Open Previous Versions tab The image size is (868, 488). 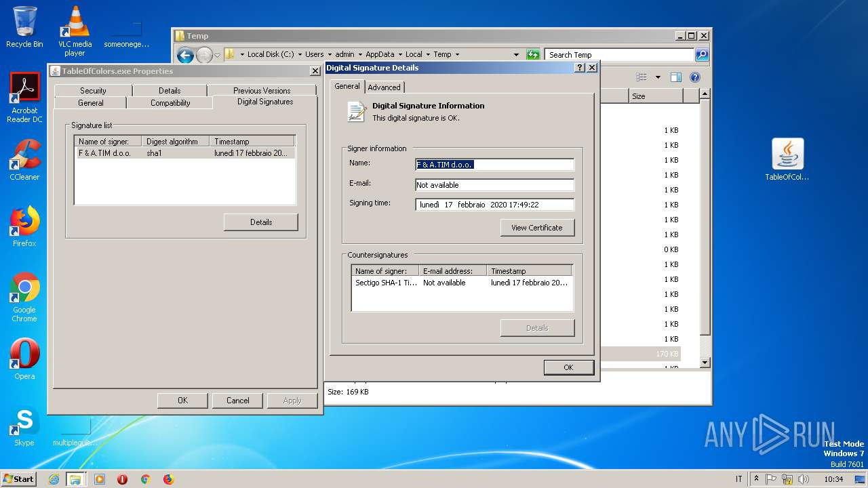tap(262, 90)
